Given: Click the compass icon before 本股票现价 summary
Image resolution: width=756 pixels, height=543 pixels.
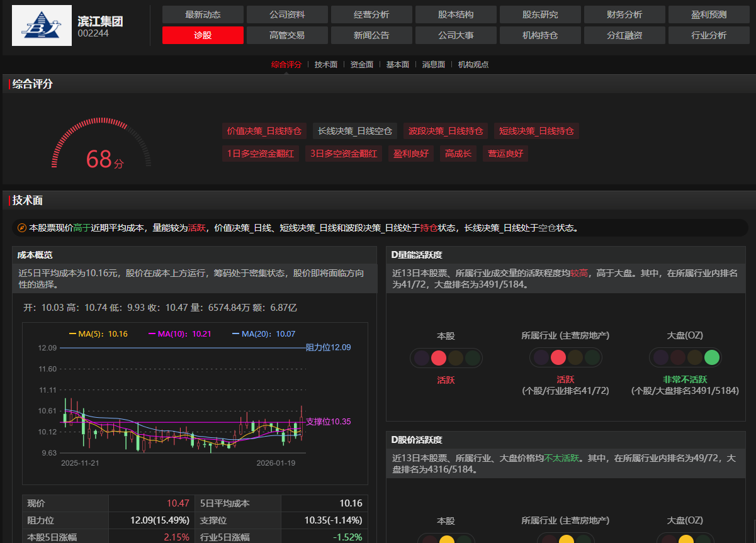Looking at the screenshot, I should pos(21,228).
